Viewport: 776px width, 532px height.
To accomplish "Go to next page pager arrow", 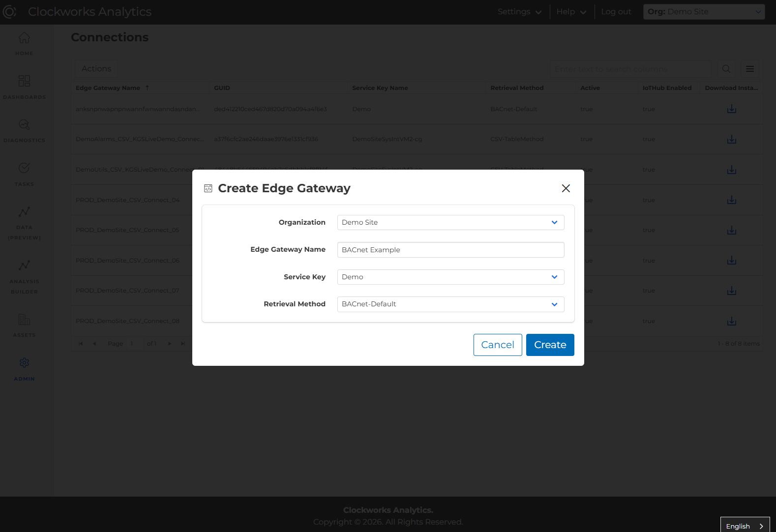I will coord(170,344).
